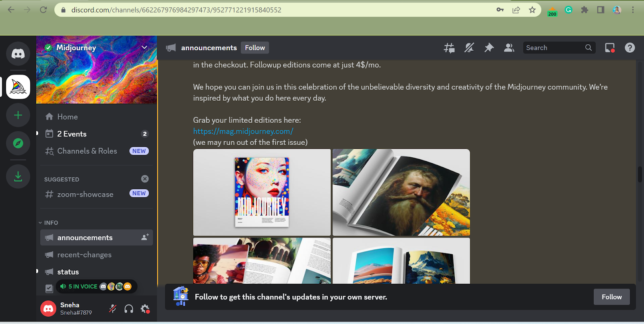Screen dimensions: 644x324
Task: Bookmark this page with the star icon
Action: pyautogui.click(x=532, y=10)
